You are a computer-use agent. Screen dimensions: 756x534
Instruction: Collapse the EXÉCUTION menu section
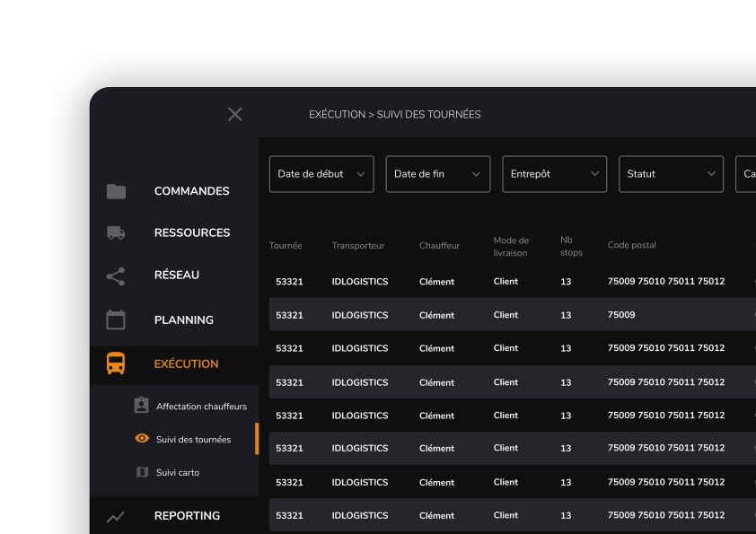tap(186, 363)
